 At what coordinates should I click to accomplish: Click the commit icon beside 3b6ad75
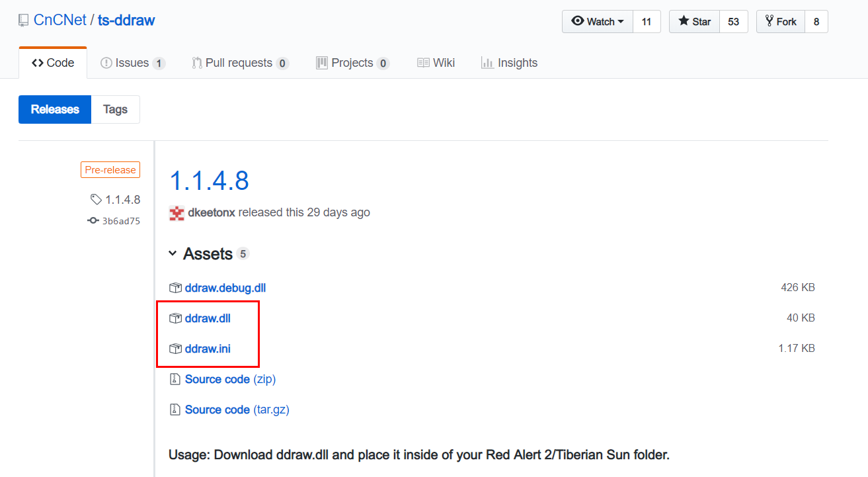(93, 221)
